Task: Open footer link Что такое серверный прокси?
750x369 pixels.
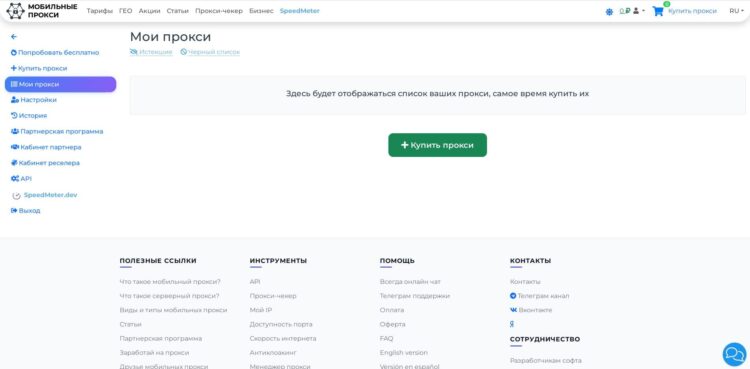Action: point(169,296)
